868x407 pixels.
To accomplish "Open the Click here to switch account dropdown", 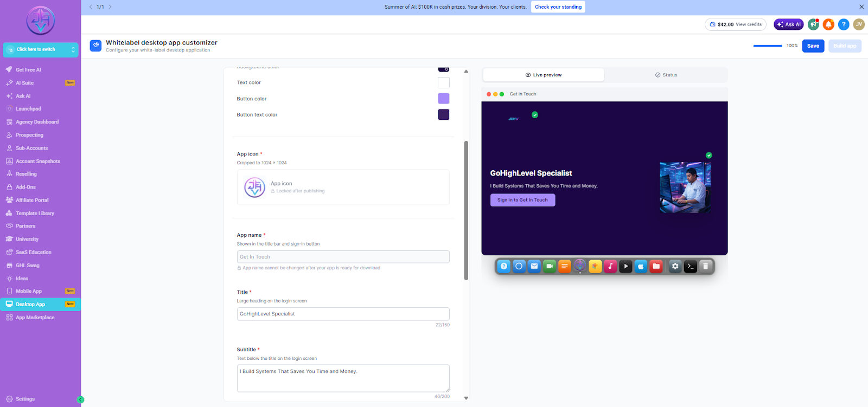I will 41,49.
